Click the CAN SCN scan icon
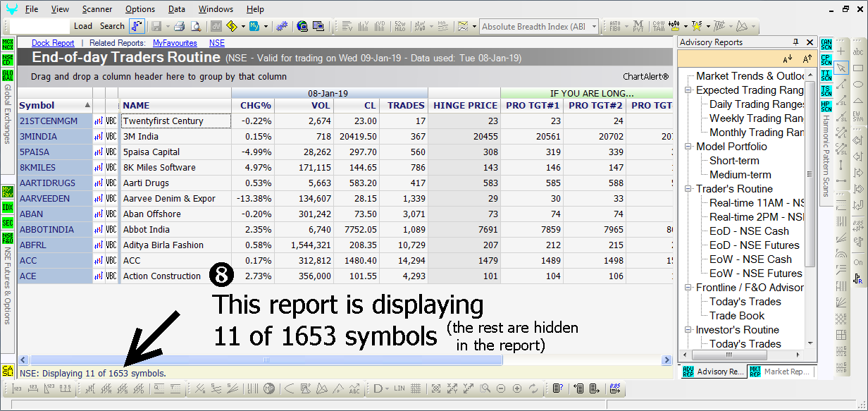 tap(826, 44)
